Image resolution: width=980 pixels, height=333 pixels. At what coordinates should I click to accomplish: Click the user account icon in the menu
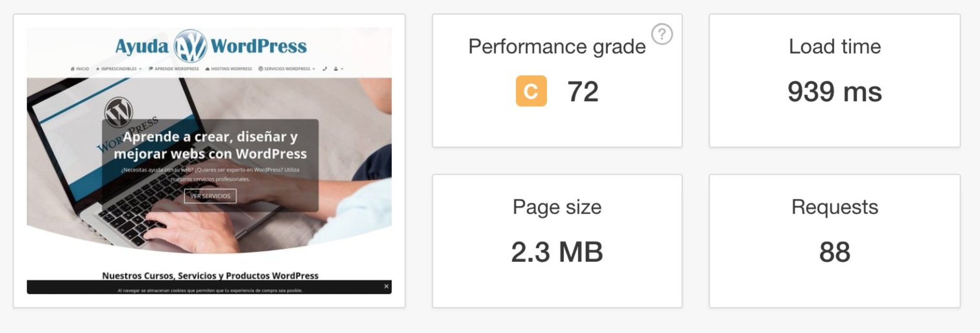click(336, 69)
